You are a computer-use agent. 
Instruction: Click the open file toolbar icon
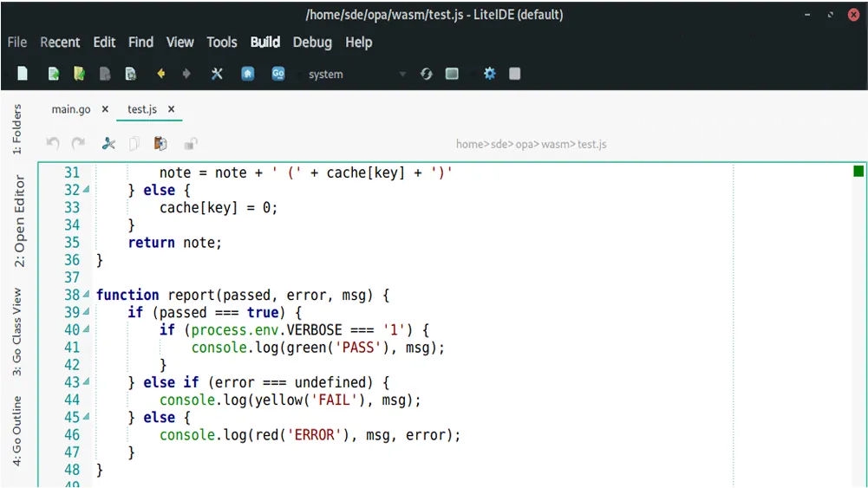[x=54, y=74]
